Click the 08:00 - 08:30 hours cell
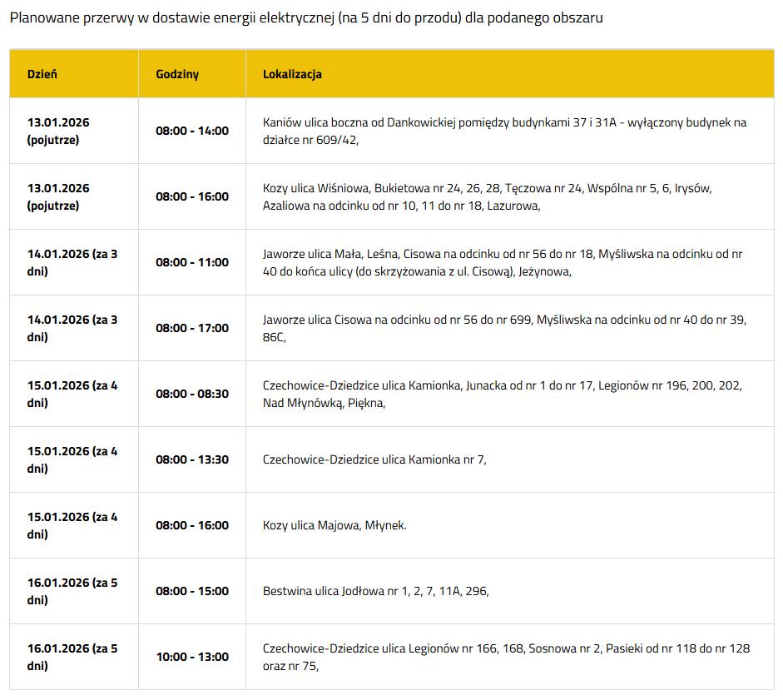This screenshot has height=700, width=783. pos(192,395)
